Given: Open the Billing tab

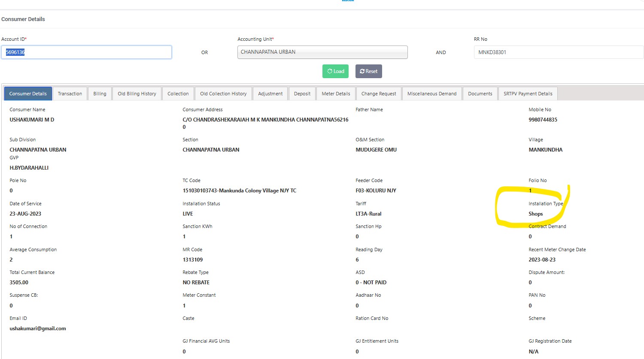Looking at the screenshot, I should 100,94.
